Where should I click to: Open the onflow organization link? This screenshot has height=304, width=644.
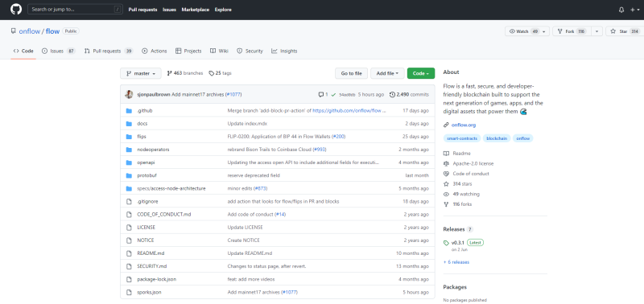click(30, 31)
